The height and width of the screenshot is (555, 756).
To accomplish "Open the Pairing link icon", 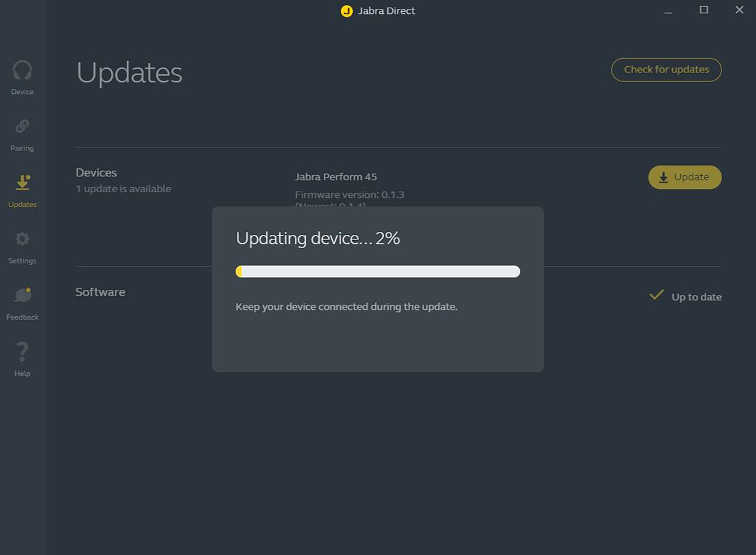I will click(22, 127).
